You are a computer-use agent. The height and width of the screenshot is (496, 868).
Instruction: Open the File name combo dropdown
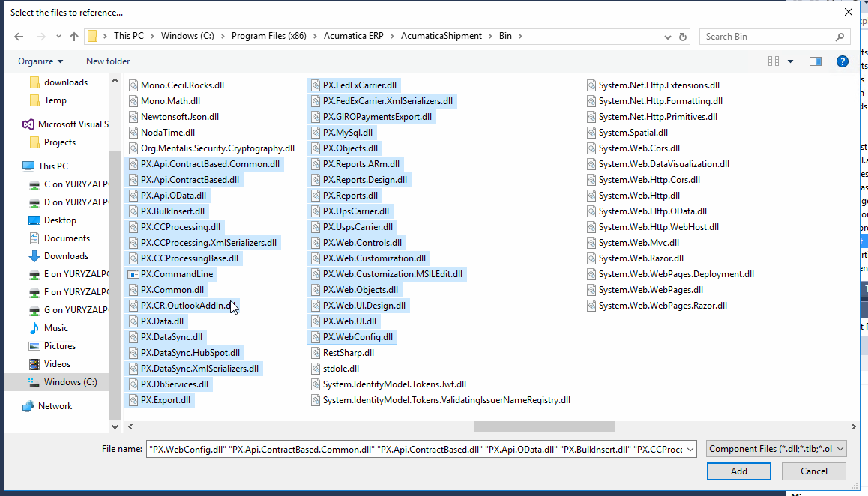690,449
